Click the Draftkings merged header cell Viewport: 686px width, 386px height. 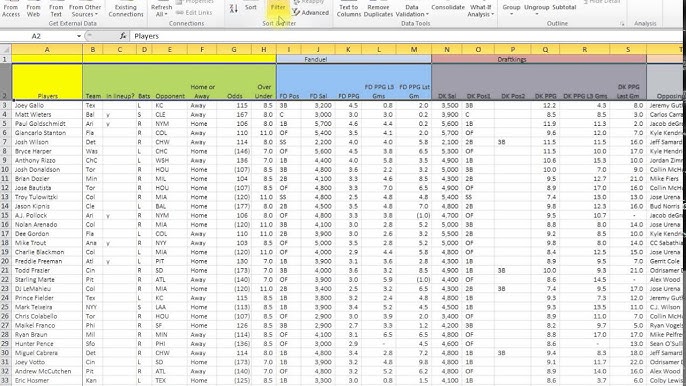click(x=539, y=59)
